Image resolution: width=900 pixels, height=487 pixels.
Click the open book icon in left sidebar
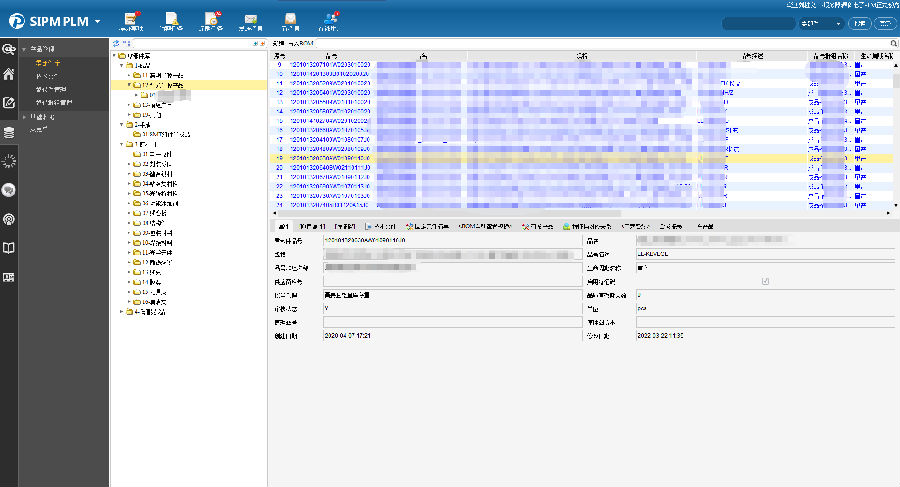pyautogui.click(x=9, y=247)
